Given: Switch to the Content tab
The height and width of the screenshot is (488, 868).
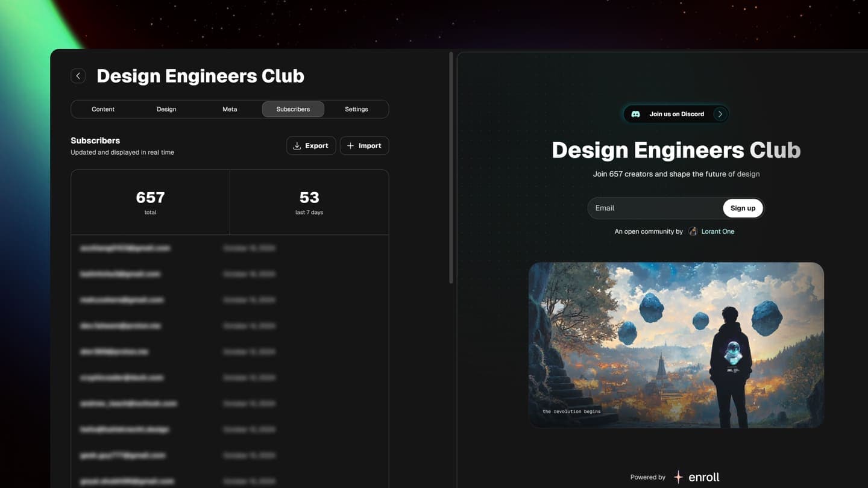Looking at the screenshot, I should point(103,109).
